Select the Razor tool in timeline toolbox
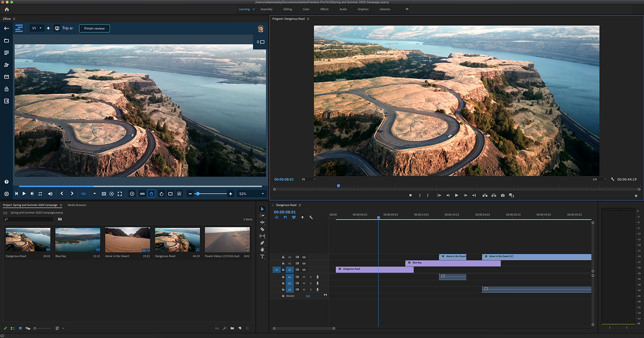The image size is (644, 338). 262,229
